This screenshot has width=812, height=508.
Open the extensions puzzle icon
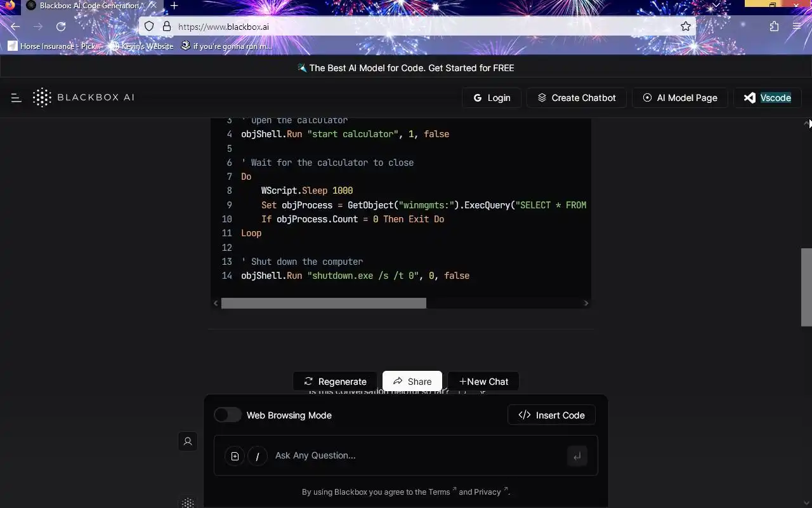(x=774, y=26)
